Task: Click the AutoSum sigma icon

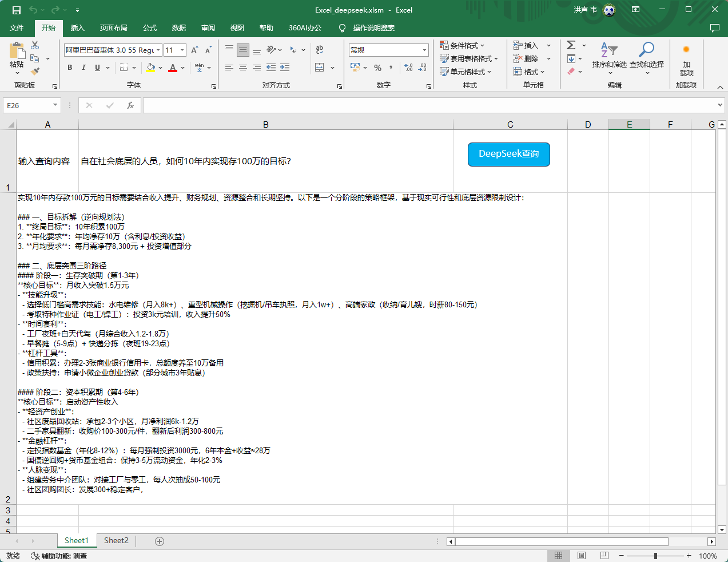Action: [x=571, y=45]
